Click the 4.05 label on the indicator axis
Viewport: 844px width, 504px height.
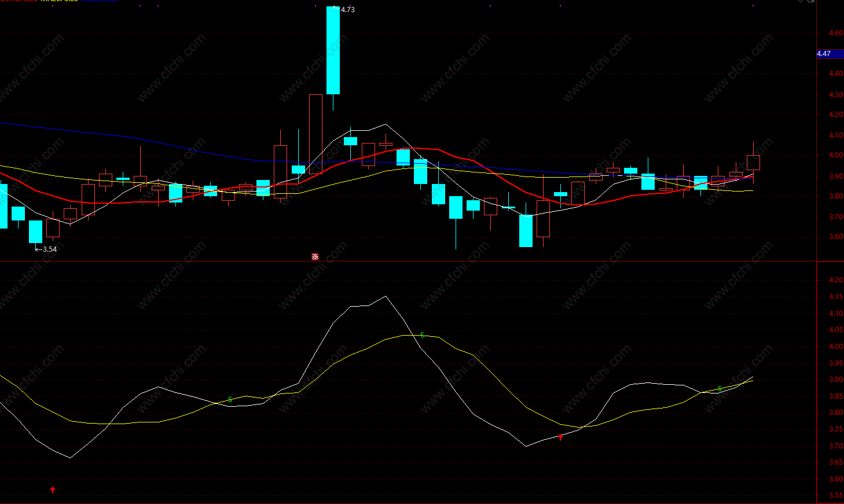click(836, 330)
